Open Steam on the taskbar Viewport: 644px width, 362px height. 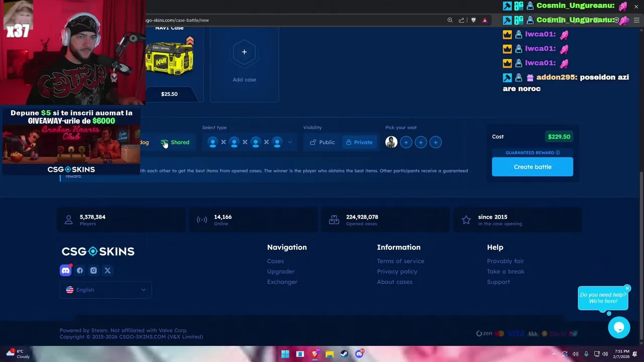tap(345, 354)
